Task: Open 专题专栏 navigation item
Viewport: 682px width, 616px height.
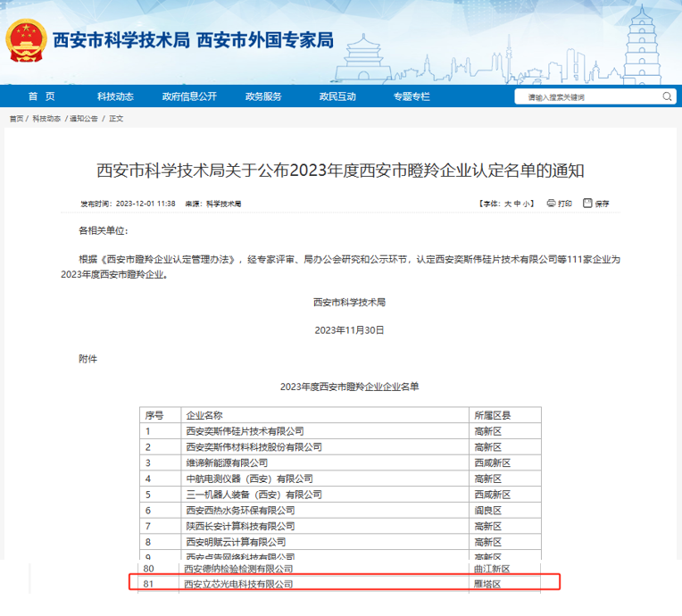Action: click(x=412, y=96)
